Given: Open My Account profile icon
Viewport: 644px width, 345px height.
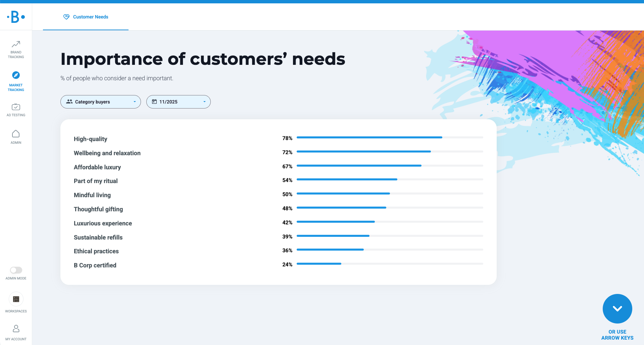Looking at the screenshot, I should (16, 329).
